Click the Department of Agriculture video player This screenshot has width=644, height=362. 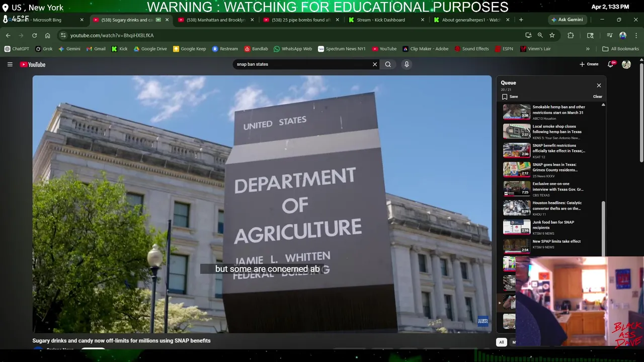262,204
